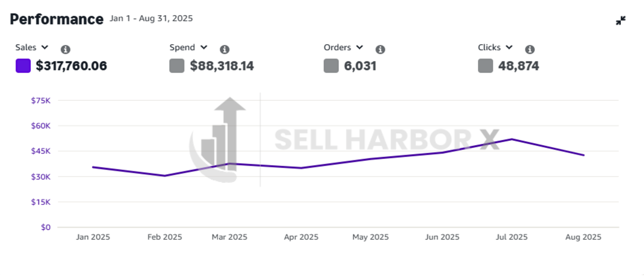Screen dimensions: 644x276
Task: Open the Clicks metric dropdown
Action: [509, 47]
